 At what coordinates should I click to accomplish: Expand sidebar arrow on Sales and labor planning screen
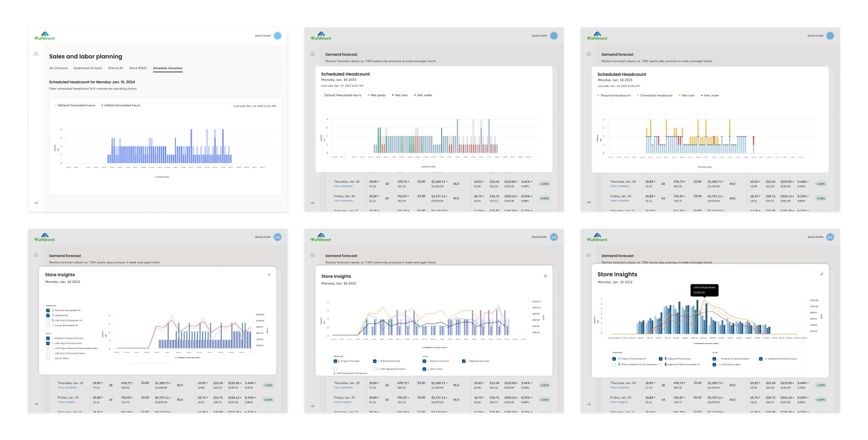(x=36, y=203)
